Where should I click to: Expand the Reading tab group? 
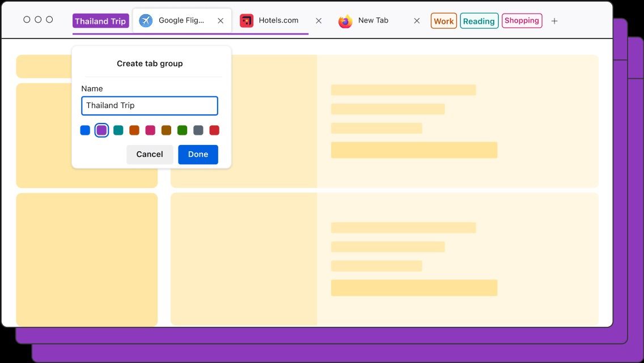479,21
